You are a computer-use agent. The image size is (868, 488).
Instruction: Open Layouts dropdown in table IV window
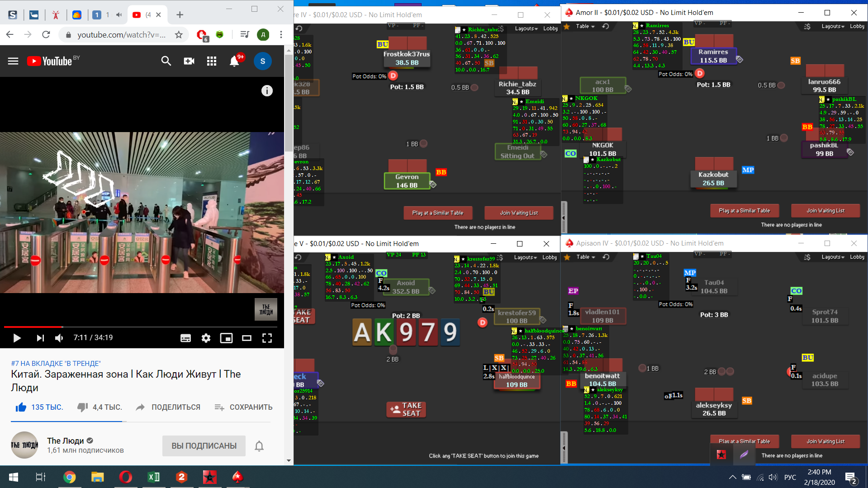coord(526,28)
